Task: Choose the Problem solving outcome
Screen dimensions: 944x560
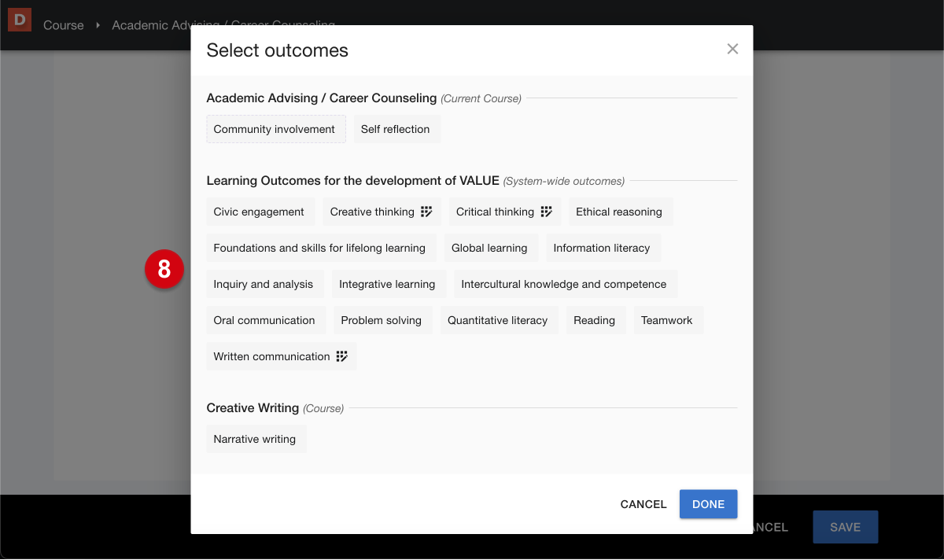Action: (x=382, y=320)
